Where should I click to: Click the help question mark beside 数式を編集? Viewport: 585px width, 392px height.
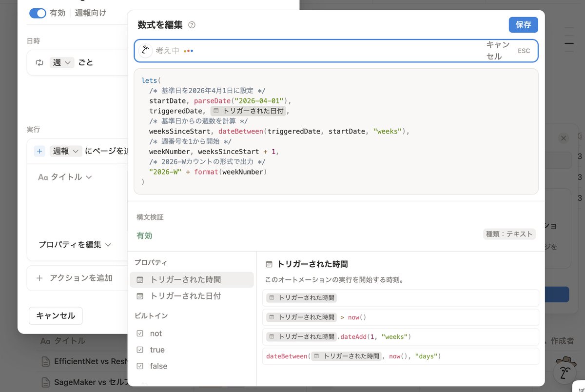click(192, 25)
